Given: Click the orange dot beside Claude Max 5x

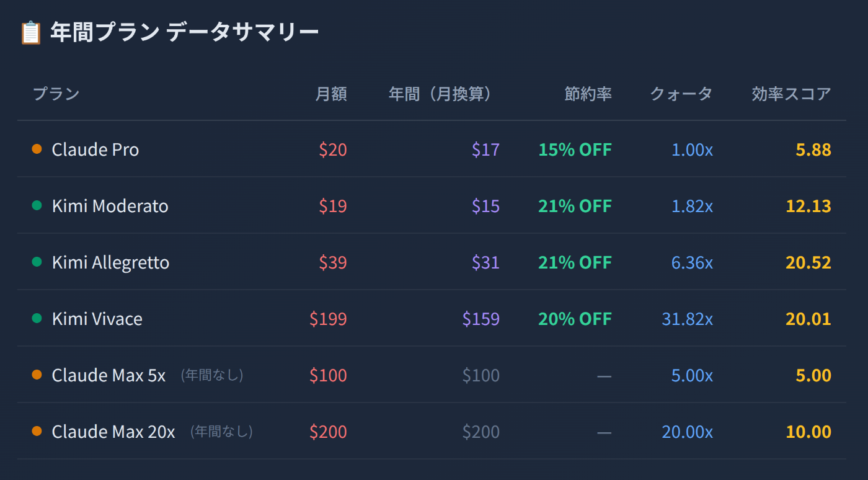Looking at the screenshot, I should (37, 375).
